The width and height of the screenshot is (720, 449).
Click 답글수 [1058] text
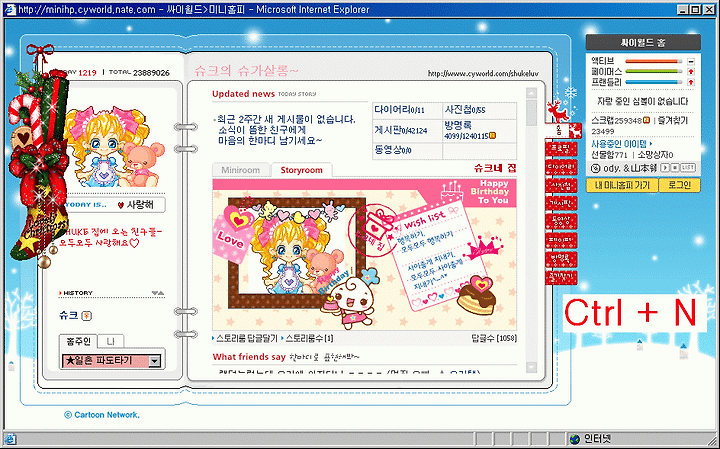coord(494,338)
